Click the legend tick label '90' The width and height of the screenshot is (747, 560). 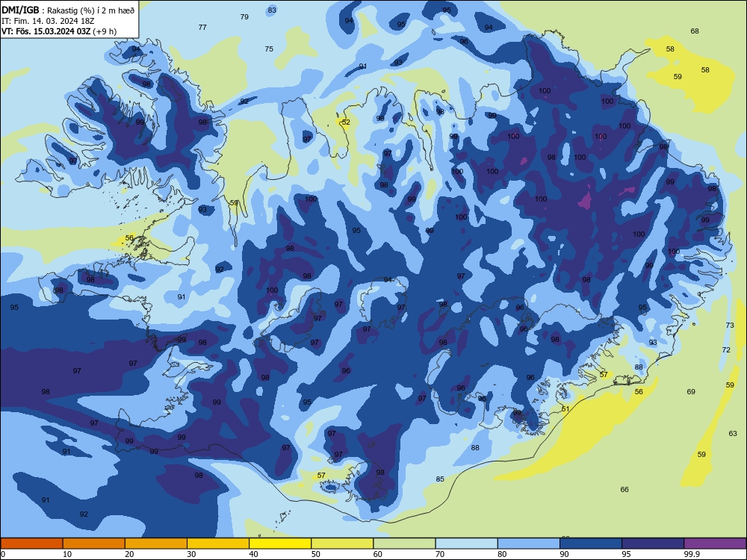(564, 554)
